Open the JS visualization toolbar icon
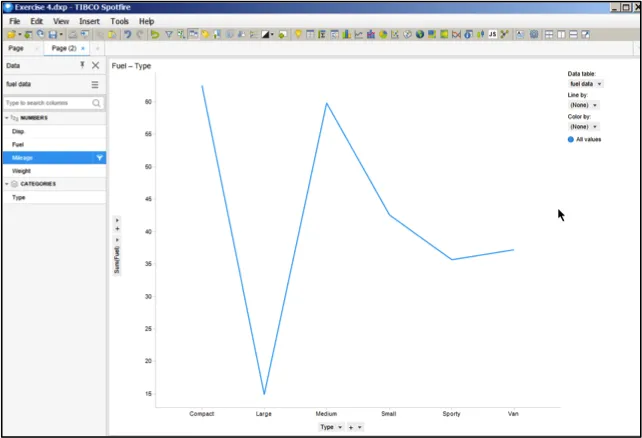 [493, 34]
